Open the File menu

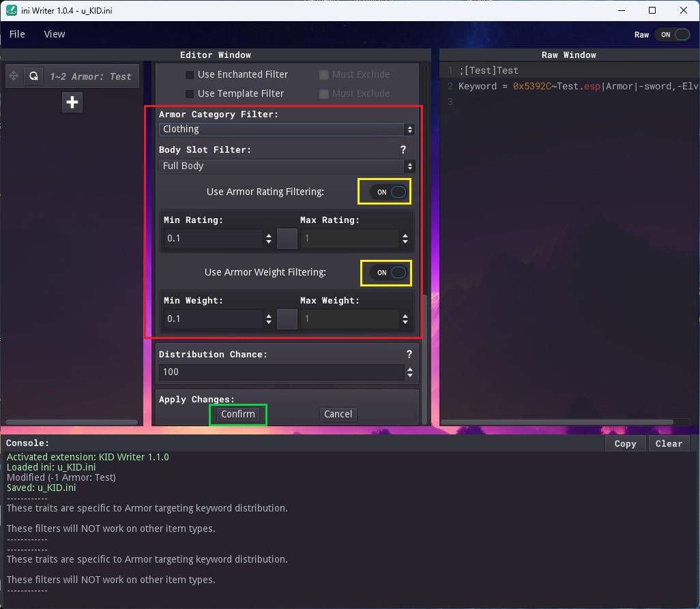click(x=17, y=34)
